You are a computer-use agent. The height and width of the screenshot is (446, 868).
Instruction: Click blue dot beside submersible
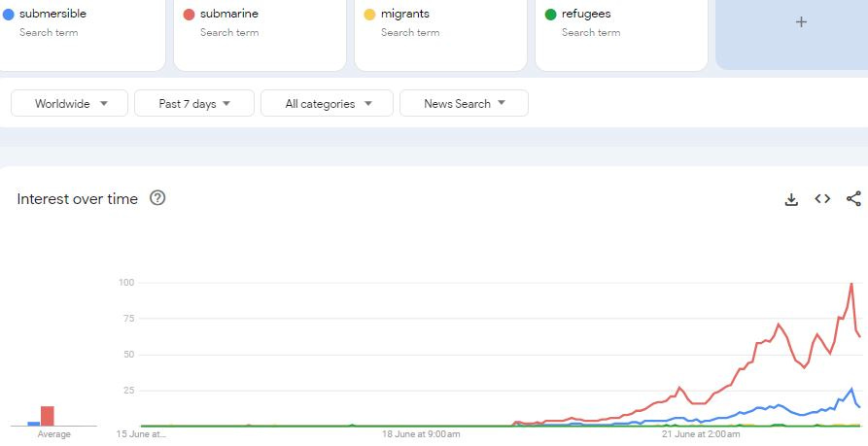(x=9, y=15)
